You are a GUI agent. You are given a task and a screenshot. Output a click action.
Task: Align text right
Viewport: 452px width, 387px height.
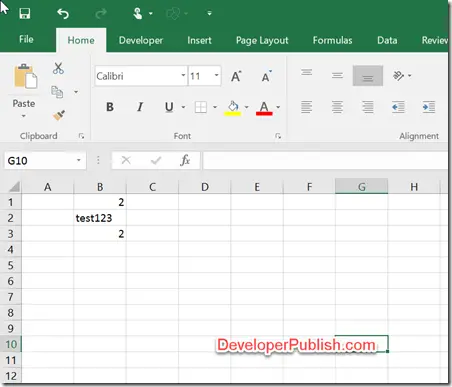pos(368,107)
